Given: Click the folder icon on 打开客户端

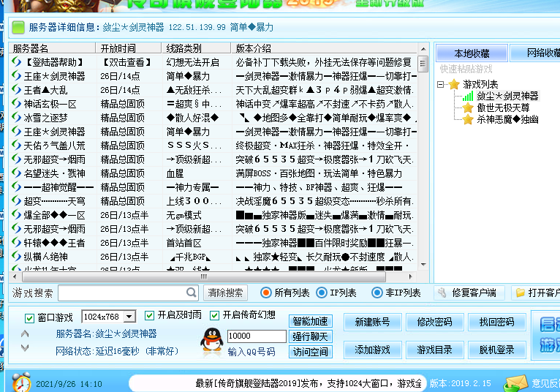Looking at the screenshot, I should coord(521,293).
